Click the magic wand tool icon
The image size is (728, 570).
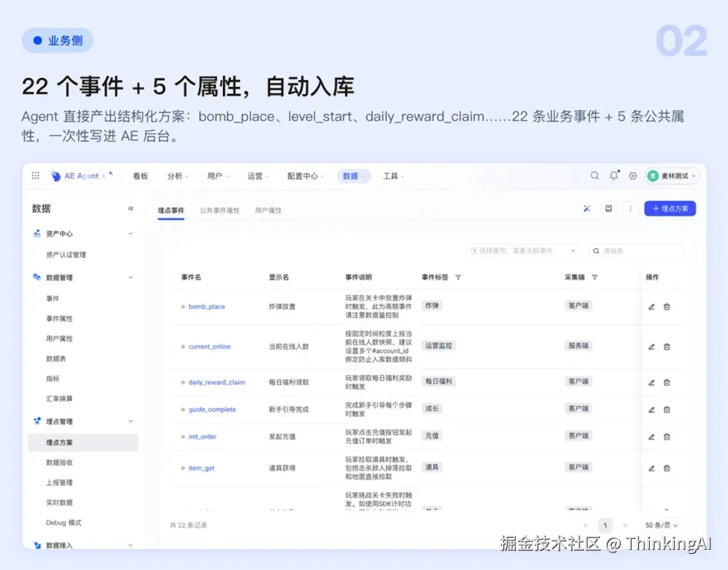coord(587,208)
